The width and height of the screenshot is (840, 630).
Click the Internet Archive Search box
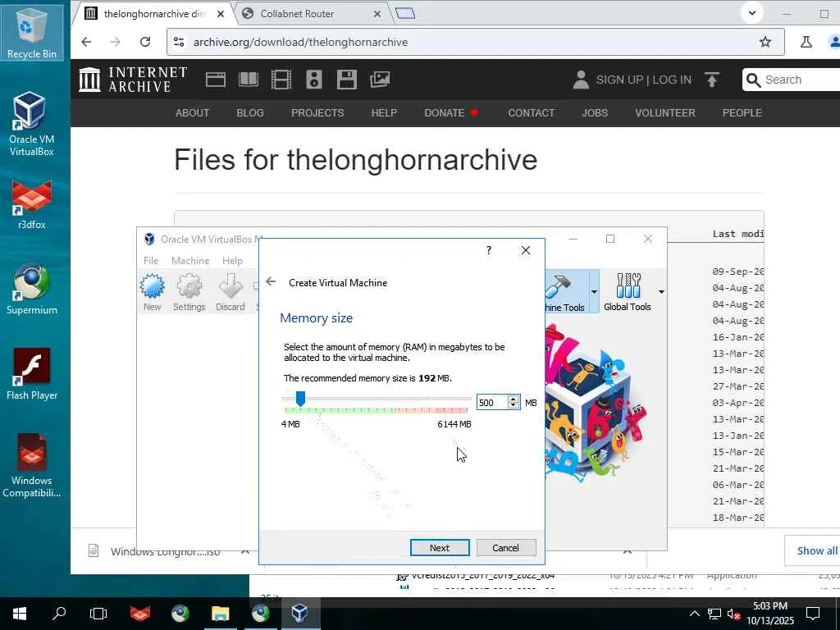793,80
